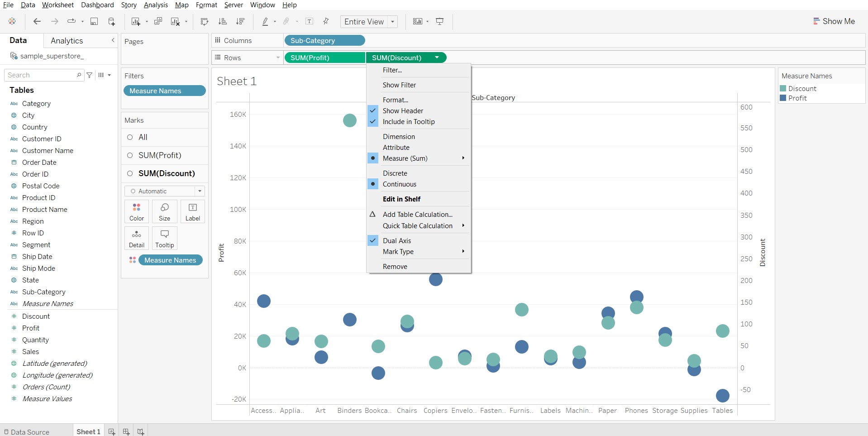Click the Show Me button
Screen dimensions: 868x436
click(834, 21)
